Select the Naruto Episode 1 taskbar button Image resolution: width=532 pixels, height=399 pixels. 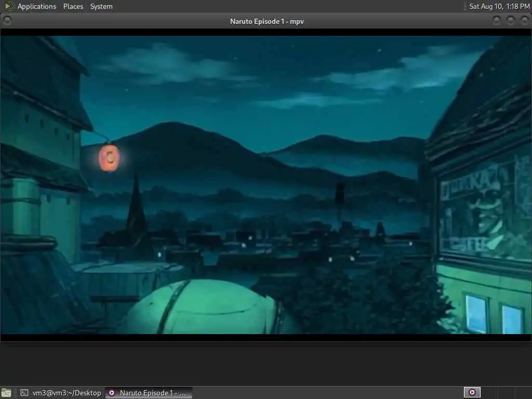pos(149,393)
